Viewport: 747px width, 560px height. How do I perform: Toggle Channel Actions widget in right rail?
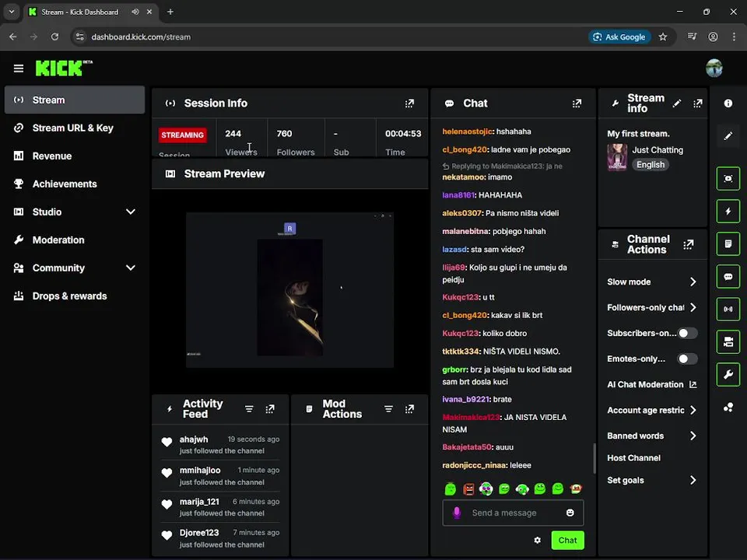728,342
